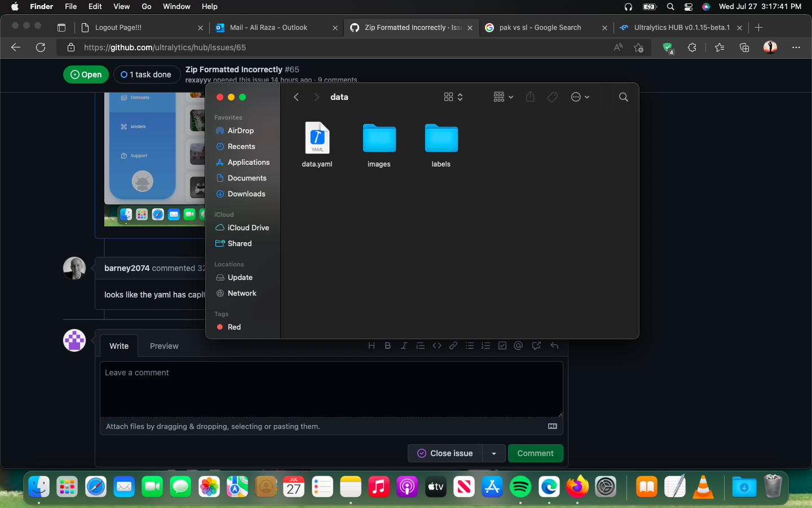812x508 pixels.
Task: Add a task list to the comment
Action: coord(502,345)
